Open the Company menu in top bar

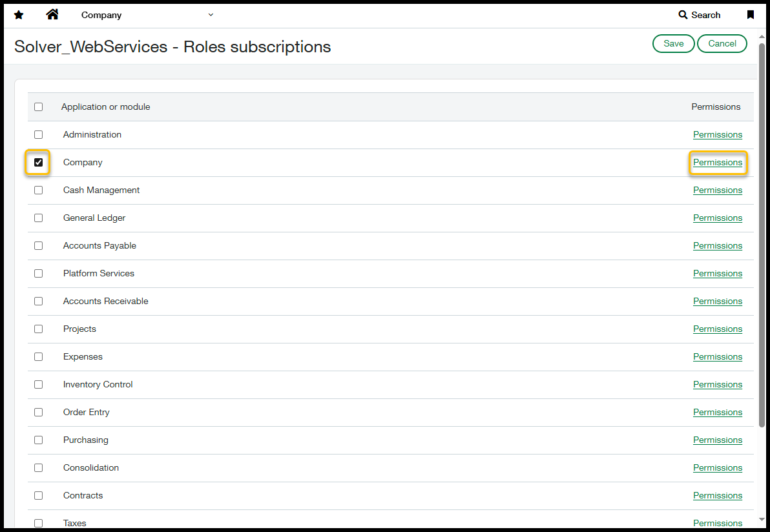click(101, 15)
